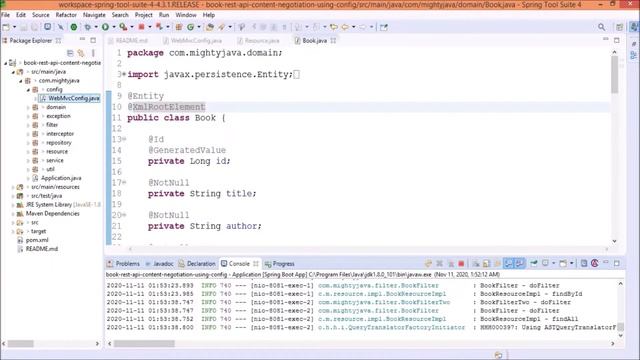Click the green New Java Class icon
Viewport: 640px width, 360px height.
[191, 27]
